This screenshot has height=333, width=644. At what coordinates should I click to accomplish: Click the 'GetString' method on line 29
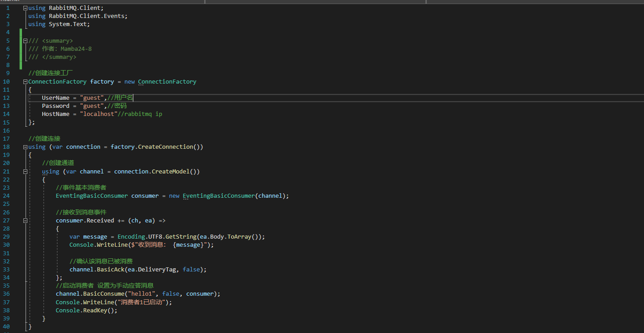(181, 236)
